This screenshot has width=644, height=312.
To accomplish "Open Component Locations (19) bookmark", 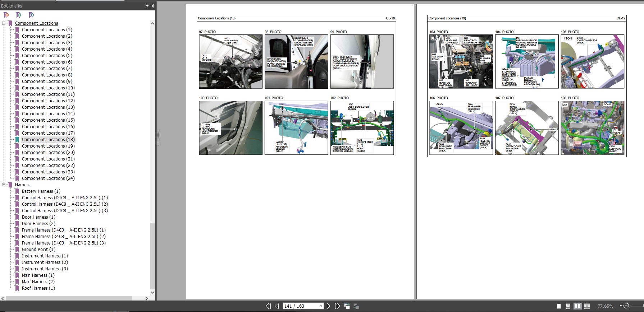I will pos(48,146).
